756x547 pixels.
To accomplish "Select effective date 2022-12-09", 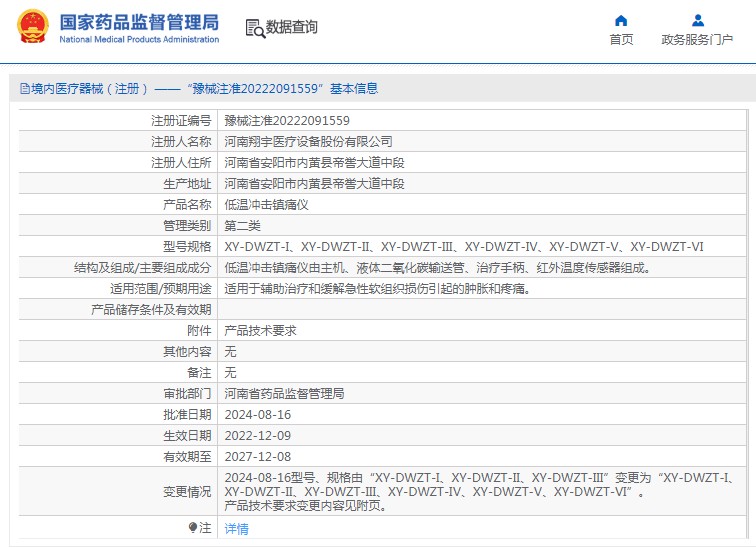I will [x=258, y=436].
